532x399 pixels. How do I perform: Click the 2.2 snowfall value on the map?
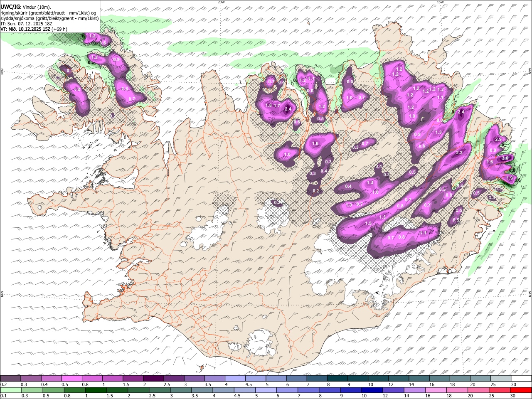click(459, 153)
